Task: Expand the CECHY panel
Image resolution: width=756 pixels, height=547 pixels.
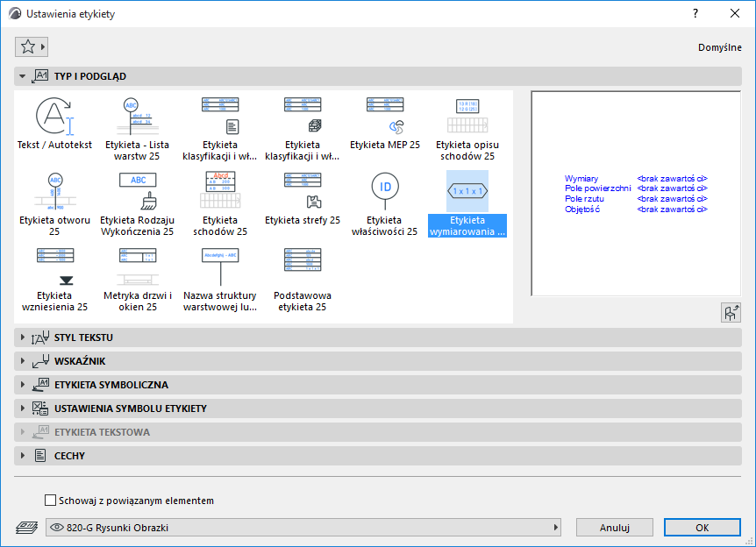Action: pos(22,456)
